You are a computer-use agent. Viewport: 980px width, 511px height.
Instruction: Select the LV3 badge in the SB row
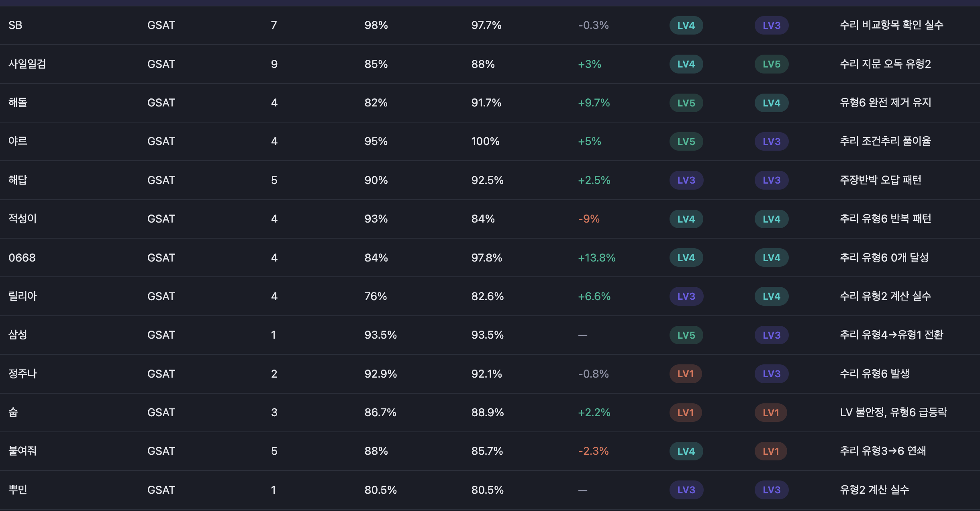point(771,25)
